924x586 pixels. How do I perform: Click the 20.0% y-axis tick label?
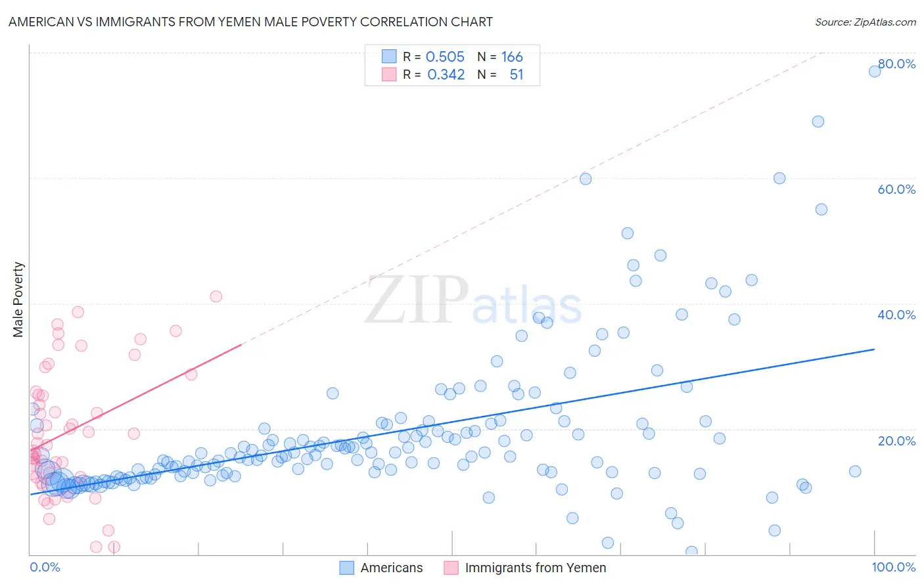pos(896,440)
